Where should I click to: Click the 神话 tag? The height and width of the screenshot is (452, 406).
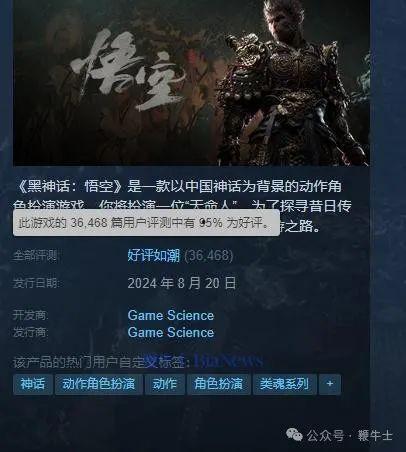point(33,384)
